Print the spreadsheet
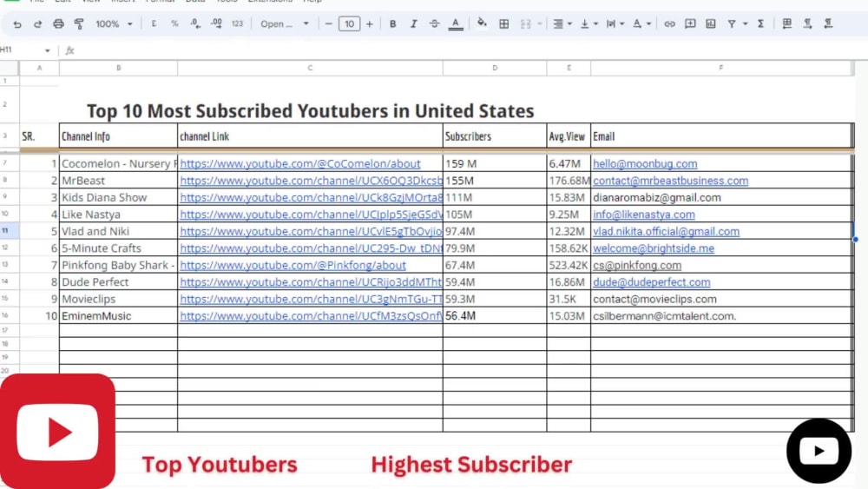This screenshot has width=868, height=489. (x=58, y=23)
